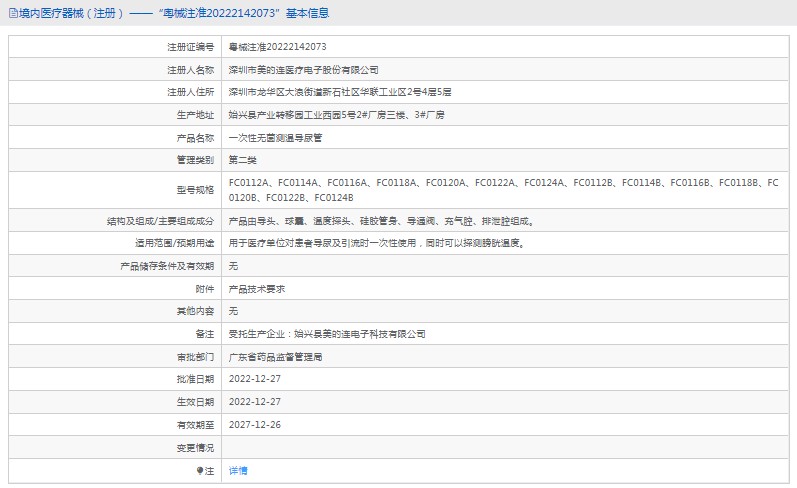The image size is (797, 488).
Task: Select the usage text starting with 用于医疗单位
Action: click(x=377, y=243)
